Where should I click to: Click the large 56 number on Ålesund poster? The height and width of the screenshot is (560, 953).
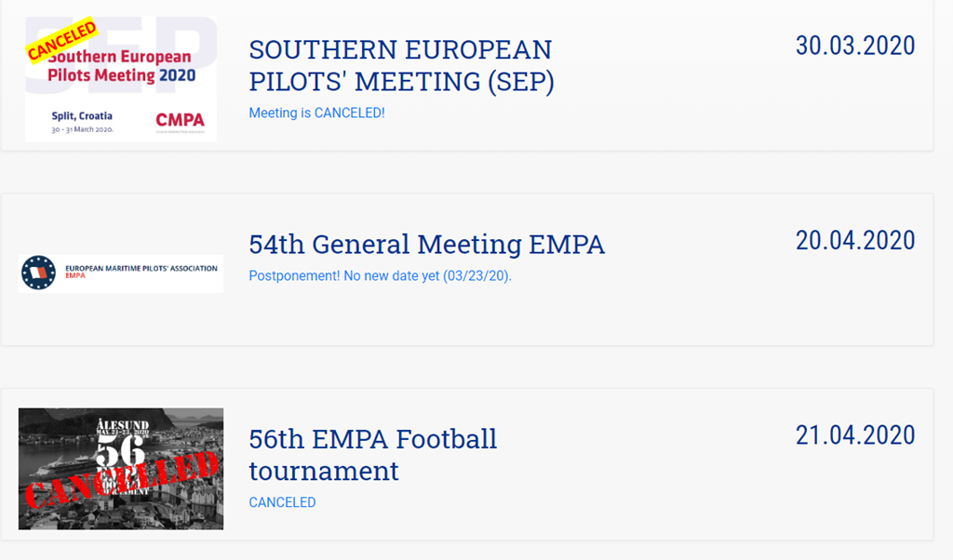pos(121,453)
